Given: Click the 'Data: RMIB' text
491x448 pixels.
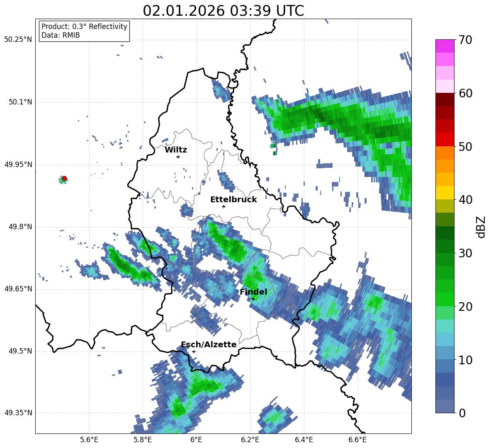Looking at the screenshot, I should point(61,35).
